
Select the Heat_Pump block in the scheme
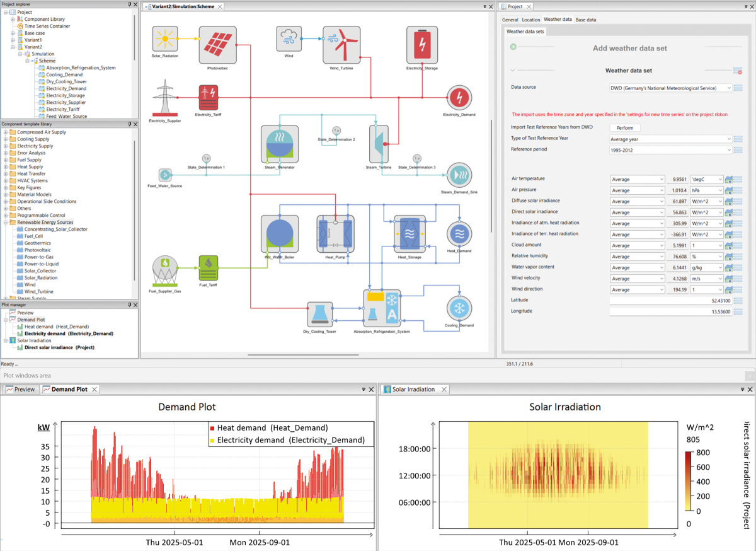coord(335,234)
